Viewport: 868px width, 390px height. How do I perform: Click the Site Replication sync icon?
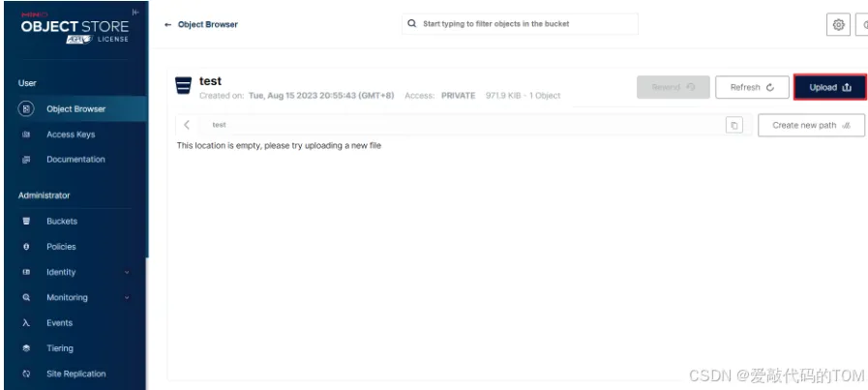(x=26, y=374)
